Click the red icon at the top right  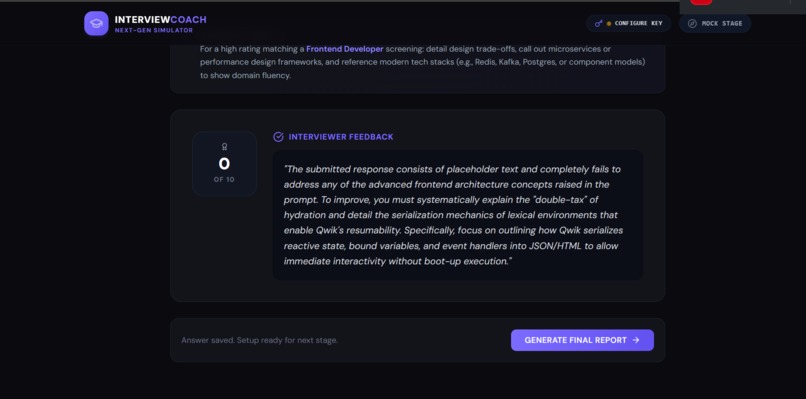click(701, 2)
